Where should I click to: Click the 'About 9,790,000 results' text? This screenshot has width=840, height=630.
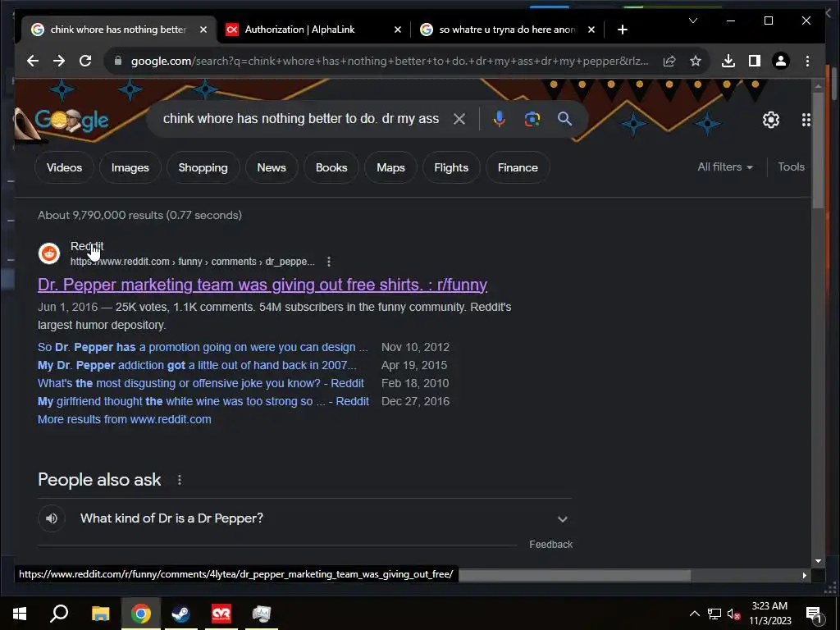tap(139, 216)
